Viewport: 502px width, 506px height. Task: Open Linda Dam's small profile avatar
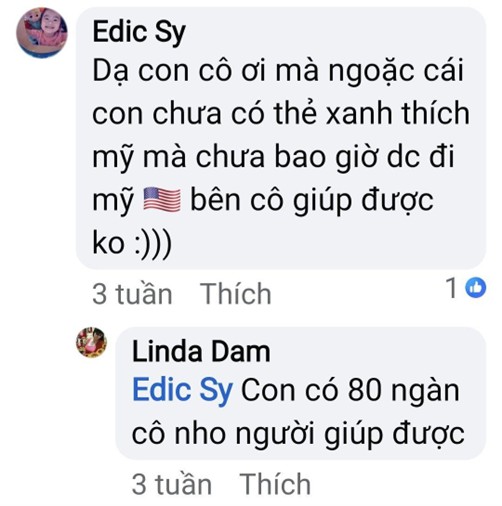(91, 342)
